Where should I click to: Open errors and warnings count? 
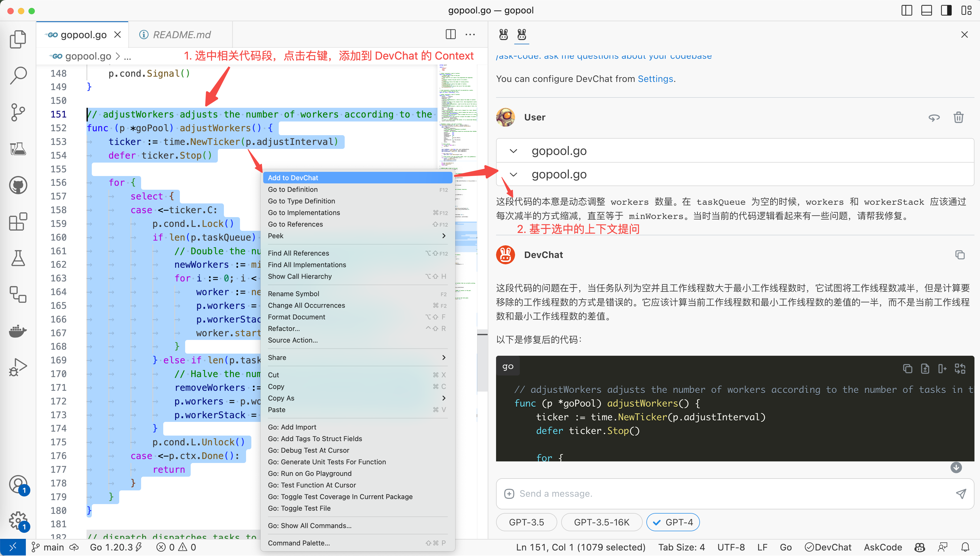pos(176,547)
